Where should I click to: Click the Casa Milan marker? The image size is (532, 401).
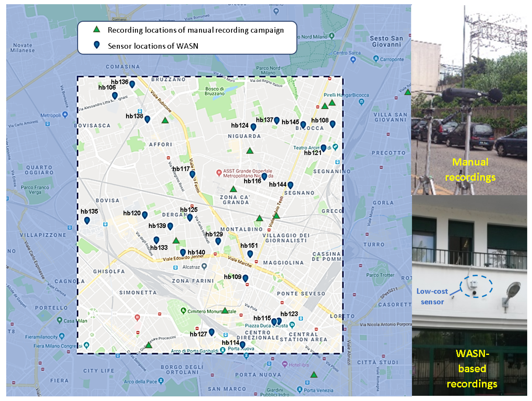(59, 320)
